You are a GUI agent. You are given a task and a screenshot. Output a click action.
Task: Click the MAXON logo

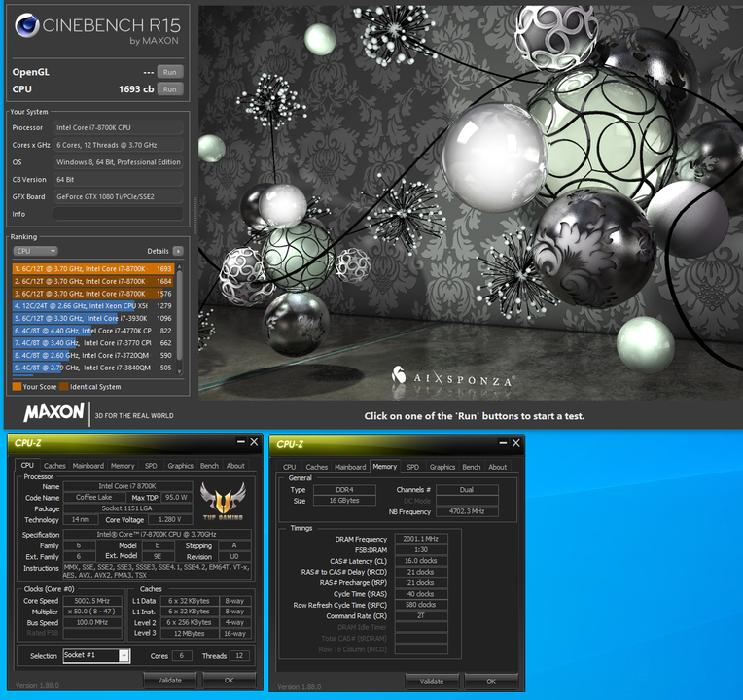54,412
